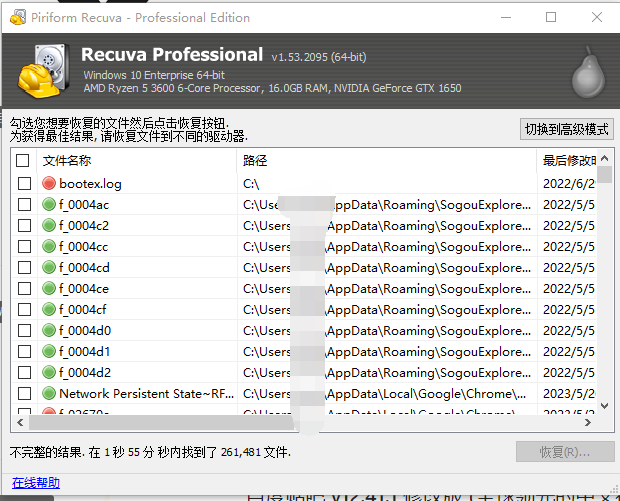The width and height of the screenshot is (620, 501).
Task: Check the box for f_0004c2
Action: pos(25,225)
